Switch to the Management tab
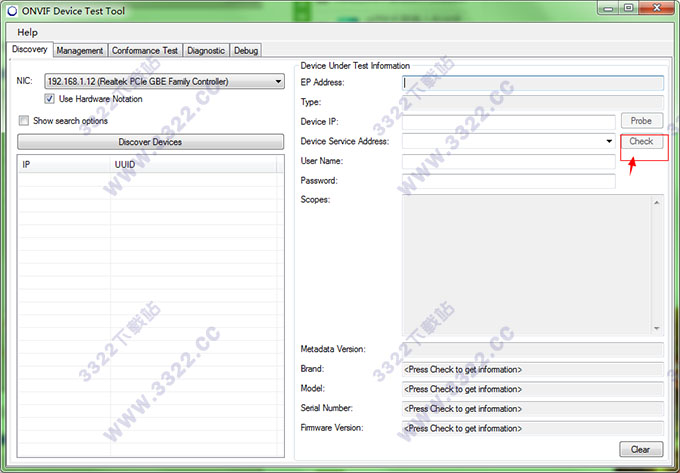 (80, 51)
